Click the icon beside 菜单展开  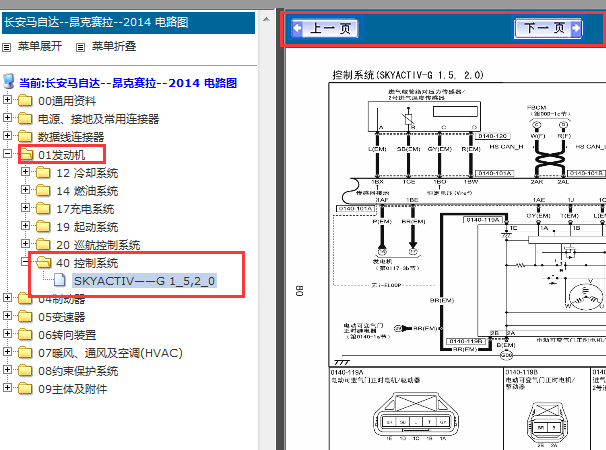pos(7,48)
